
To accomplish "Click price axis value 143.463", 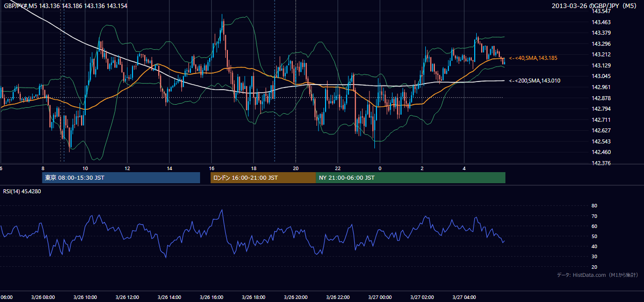I will pos(601,22).
